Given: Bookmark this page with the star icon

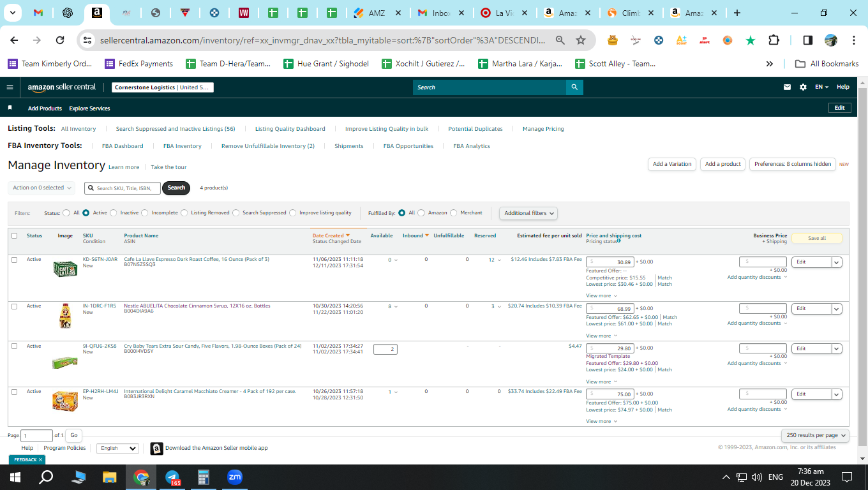Looking at the screenshot, I should (x=581, y=40).
